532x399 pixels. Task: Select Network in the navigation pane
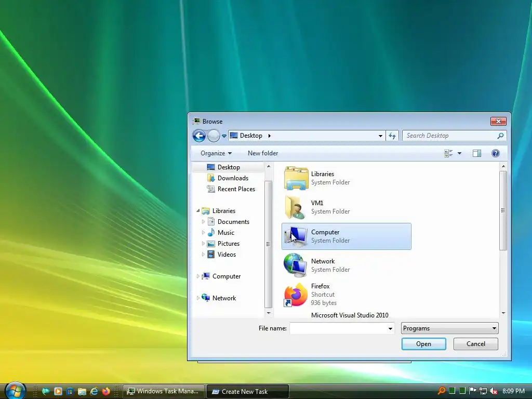(224, 298)
